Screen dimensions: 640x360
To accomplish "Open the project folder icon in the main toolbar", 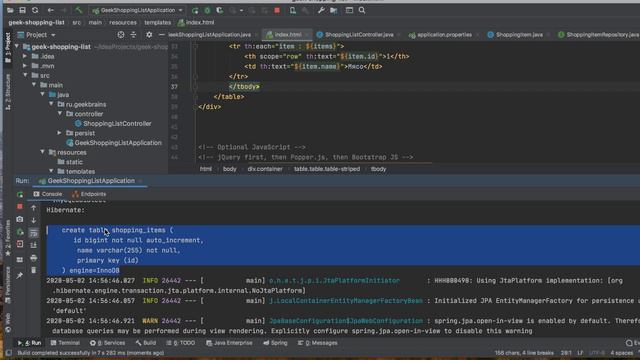I will coord(10,10).
